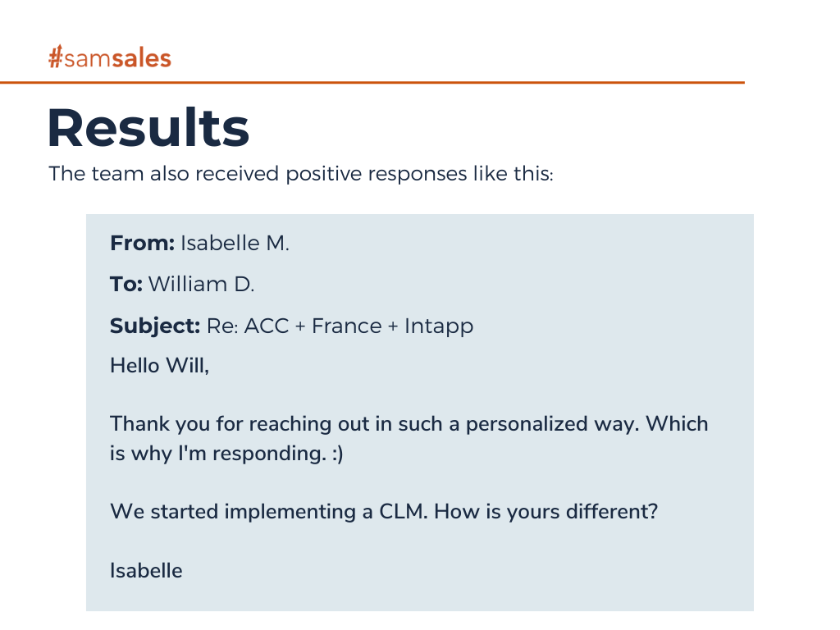The width and height of the screenshot is (840, 630).
Task: Click the bold Subject: label
Action: click(x=155, y=326)
